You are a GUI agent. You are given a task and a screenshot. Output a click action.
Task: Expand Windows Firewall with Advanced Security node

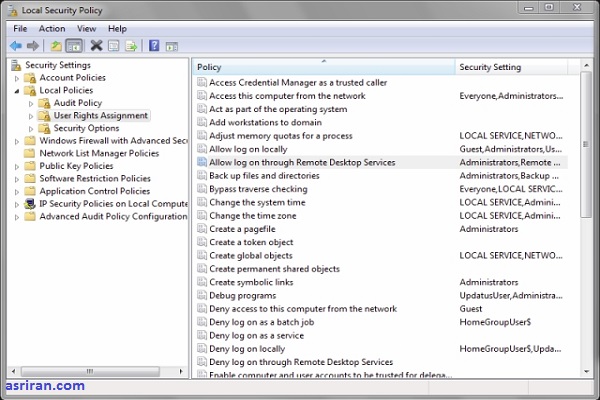(x=17, y=141)
